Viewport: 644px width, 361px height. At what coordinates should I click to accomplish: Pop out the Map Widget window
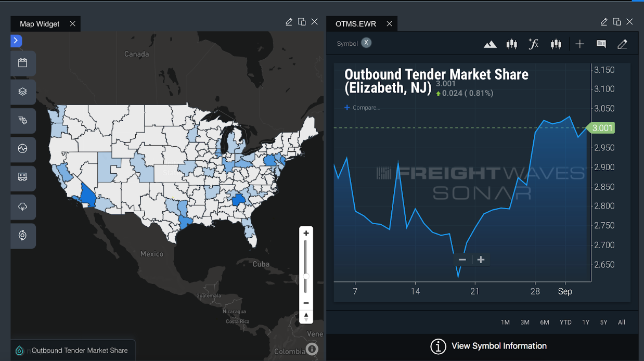[302, 22]
